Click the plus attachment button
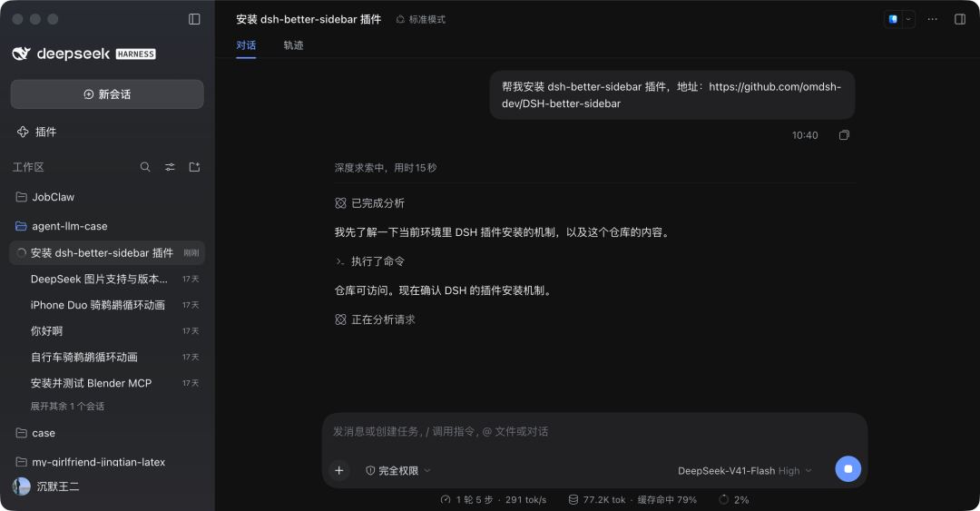 [338, 470]
